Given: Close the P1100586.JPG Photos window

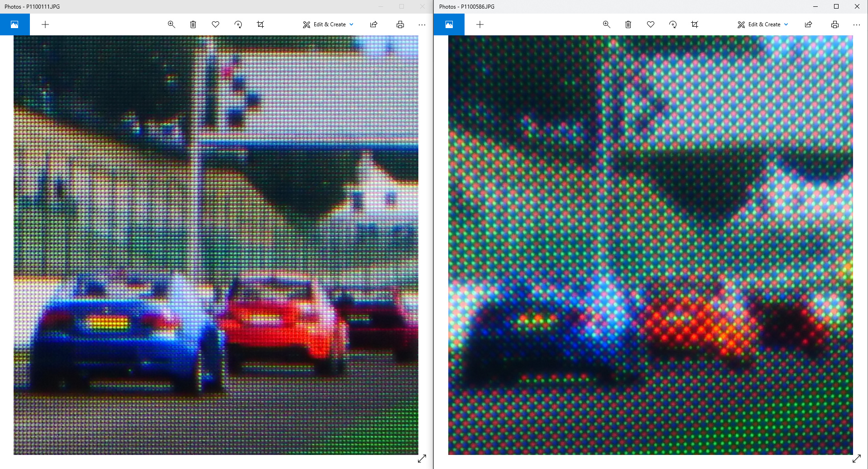Looking at the screenshot, I should (x=857, y=6).
